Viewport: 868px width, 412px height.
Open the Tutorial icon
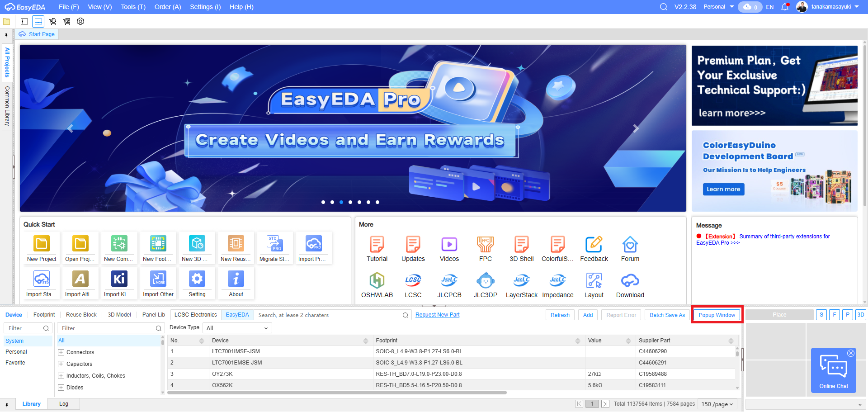377,245
